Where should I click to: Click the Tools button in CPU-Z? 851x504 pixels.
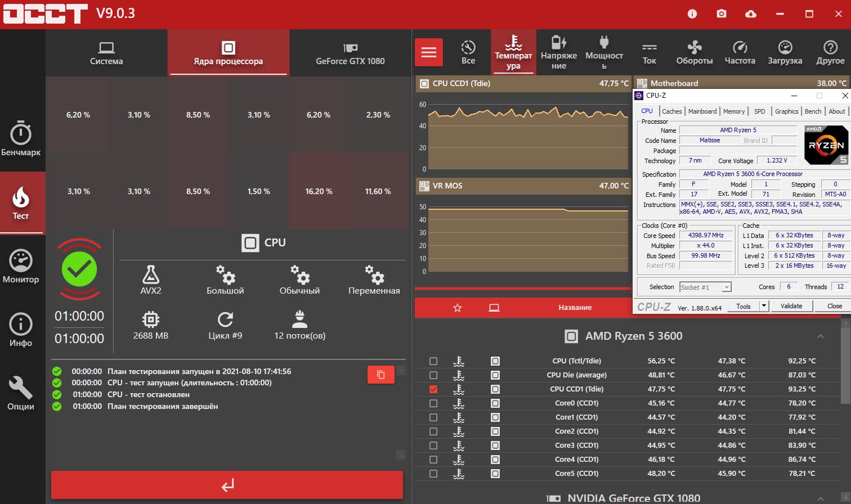coord(743,306)
